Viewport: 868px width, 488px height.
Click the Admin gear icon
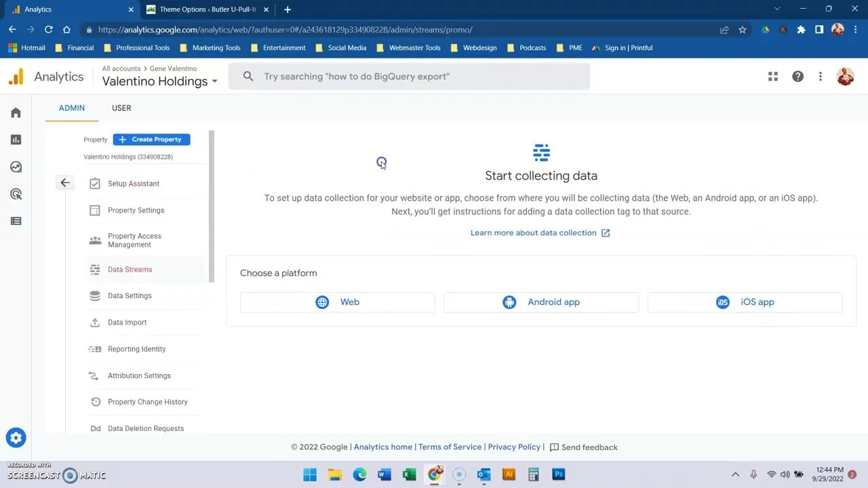(16, 438)
